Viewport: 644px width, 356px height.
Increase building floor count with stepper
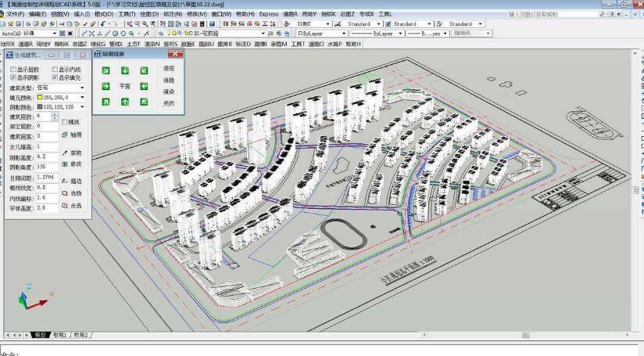pyautogui.click(x=55, y=115)
